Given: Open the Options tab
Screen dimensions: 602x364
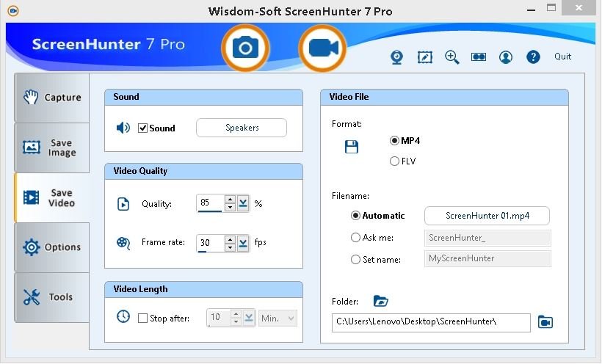Looking at the screenshot, I should pos(52,247).
